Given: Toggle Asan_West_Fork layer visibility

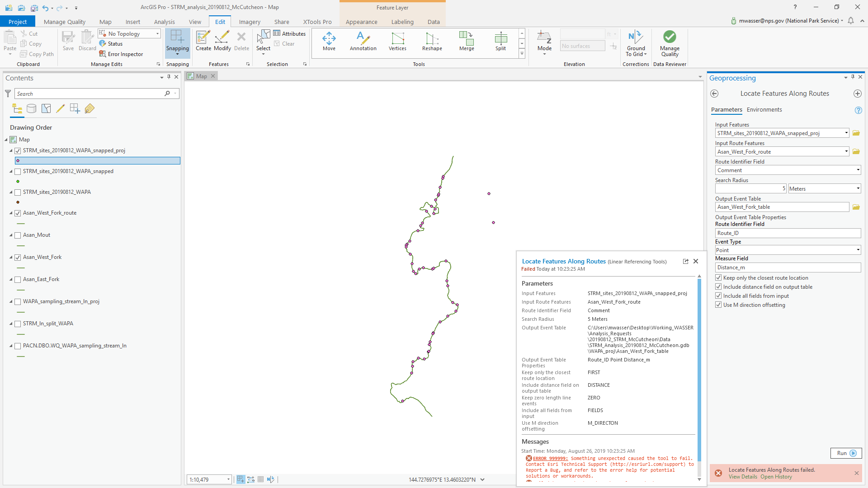Looking at the screenshot, I should point(18,257).
